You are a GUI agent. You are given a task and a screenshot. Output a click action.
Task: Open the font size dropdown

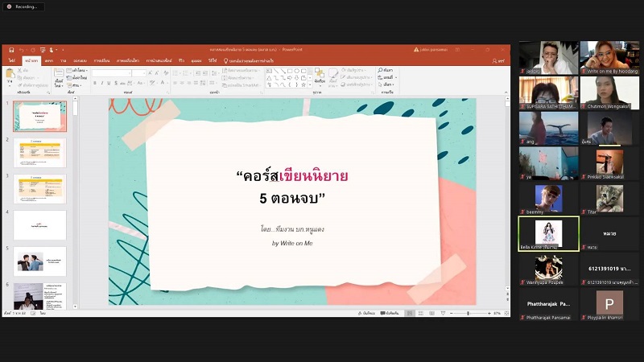[x=143, y=72]
